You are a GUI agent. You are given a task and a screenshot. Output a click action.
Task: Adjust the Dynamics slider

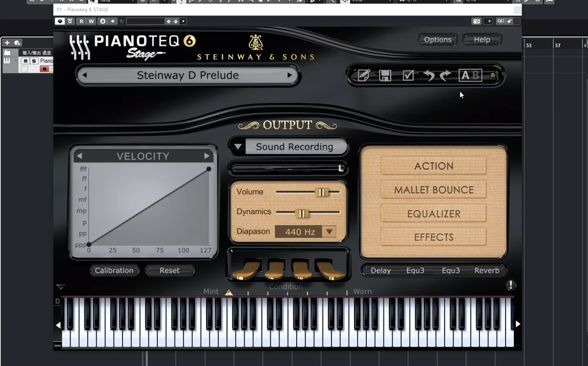coord(302,213)
